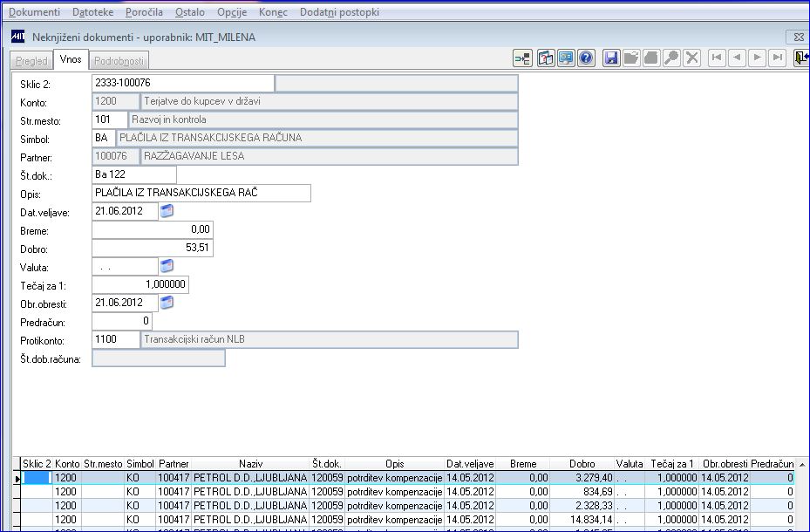This screenshot has height=532, width=810.
Task: Click the Partner column header in table
Action: pos(173,464)
